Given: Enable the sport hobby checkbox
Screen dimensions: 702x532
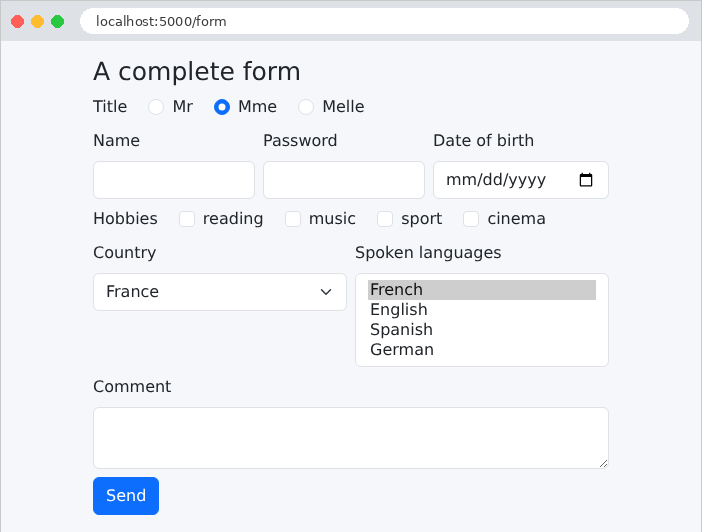Looking at the screenshot, I should (x=385, y=219).
